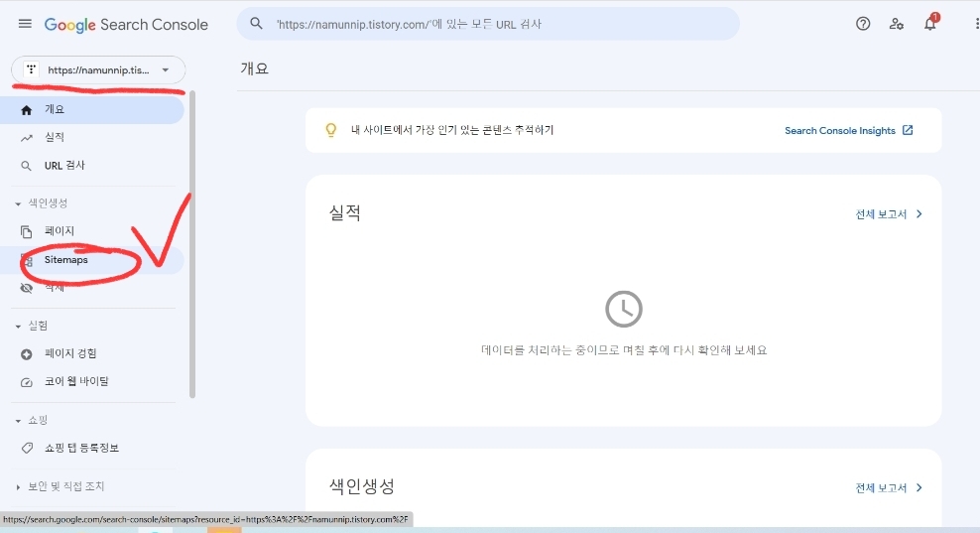The height and width of the screenshot is (533, 980).
Task: Open the help question mark icon
Action: (863, 24)
